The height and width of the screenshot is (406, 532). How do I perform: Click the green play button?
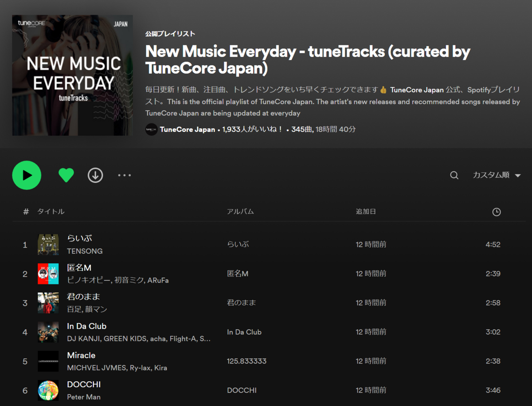[27, 175]
